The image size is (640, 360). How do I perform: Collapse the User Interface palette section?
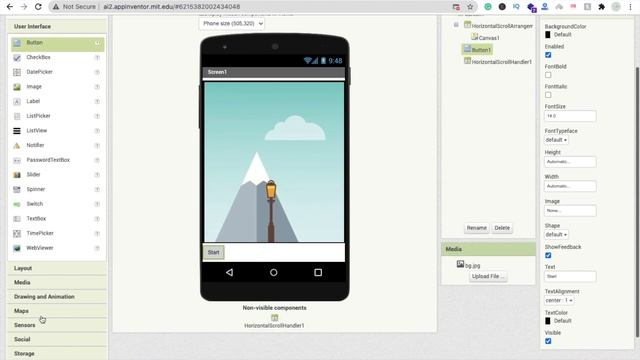[57, 27]
